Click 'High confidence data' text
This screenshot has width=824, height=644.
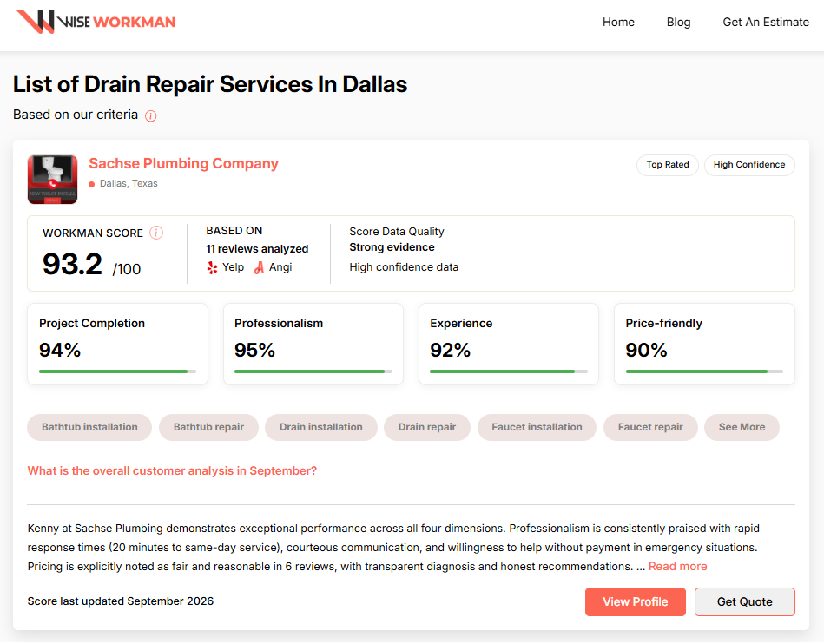[404, 268]
